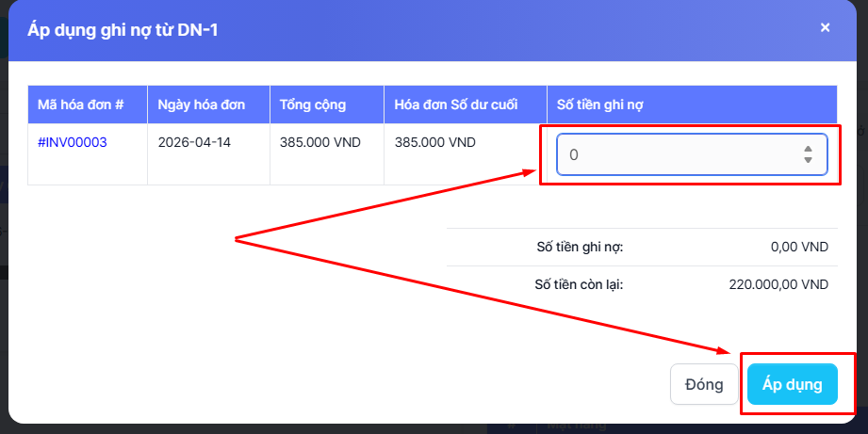Image resolution: width=868 pixels, height=434 pixels.
Task: Decrease amount with the down stepper arrow
Action: pyautogui.click(x=808, y=160)
